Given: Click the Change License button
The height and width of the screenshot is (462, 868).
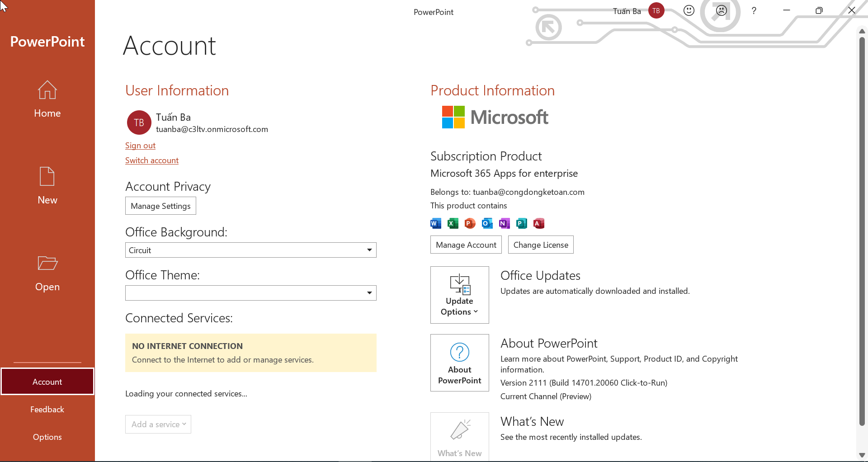Looking at the screenshot, I should 541,245.
